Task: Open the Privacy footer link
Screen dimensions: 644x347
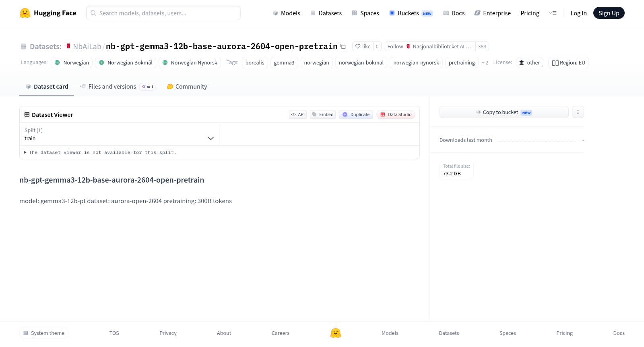Action: (x=168, y=333)
